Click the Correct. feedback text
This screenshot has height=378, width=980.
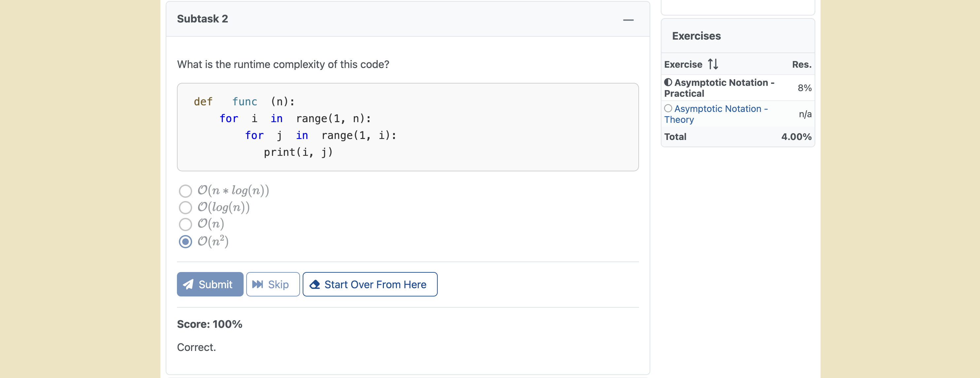click(x=196, y=347)
